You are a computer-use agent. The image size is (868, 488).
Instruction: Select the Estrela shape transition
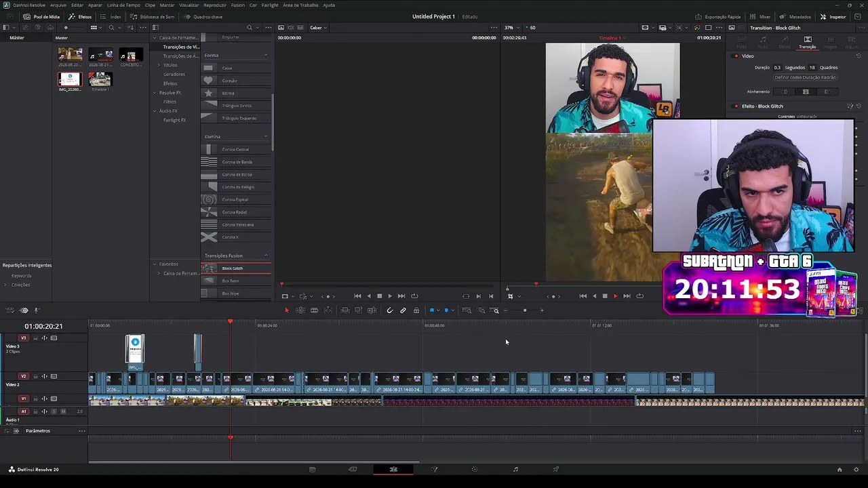coord(235,93)
